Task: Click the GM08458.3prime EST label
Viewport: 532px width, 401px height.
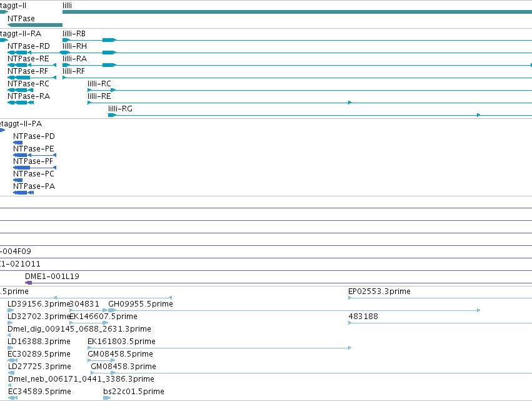Action: 123,367
